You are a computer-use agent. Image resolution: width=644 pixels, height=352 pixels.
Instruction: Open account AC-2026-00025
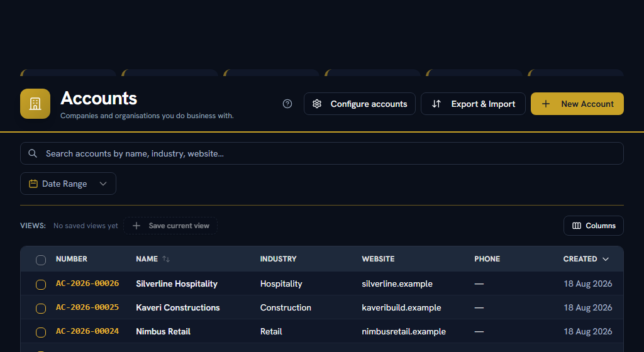(x=87, y=307)
